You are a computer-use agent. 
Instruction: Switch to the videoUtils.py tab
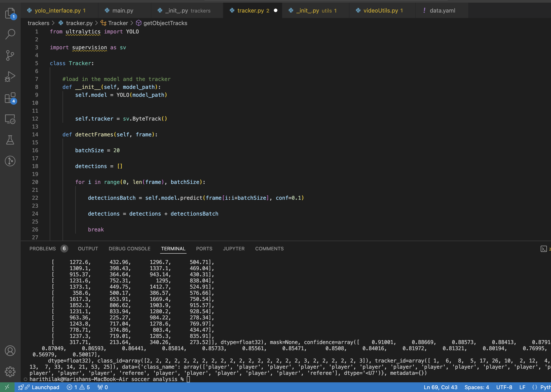[x=380, y=11]
